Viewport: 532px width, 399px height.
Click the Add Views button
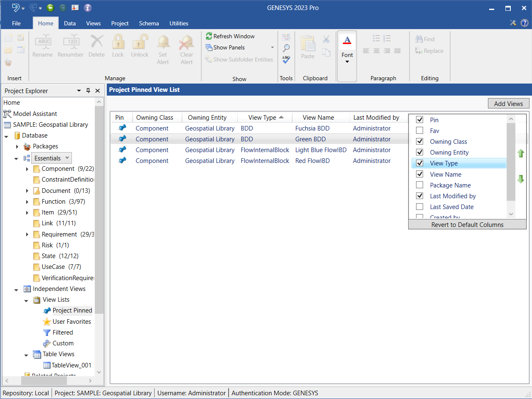click(508, 104)
